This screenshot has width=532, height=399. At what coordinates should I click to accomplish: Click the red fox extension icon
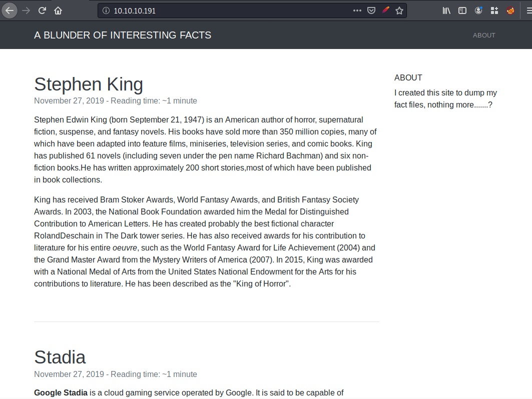(x=510, y=10)
